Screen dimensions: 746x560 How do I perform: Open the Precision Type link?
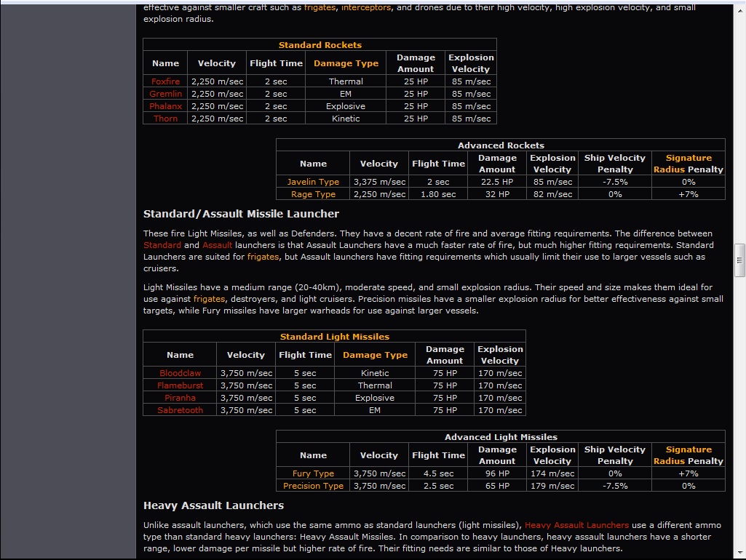[x=312, y=486]
